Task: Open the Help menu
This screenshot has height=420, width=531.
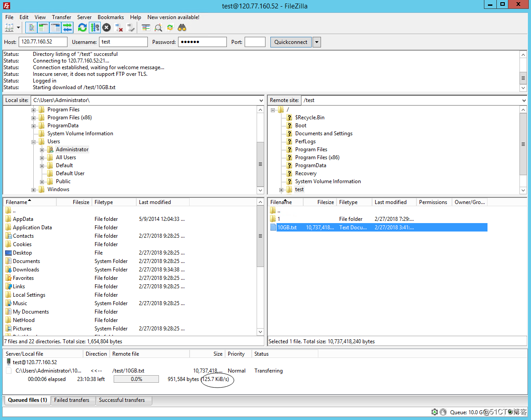Action: coord(135,17)
